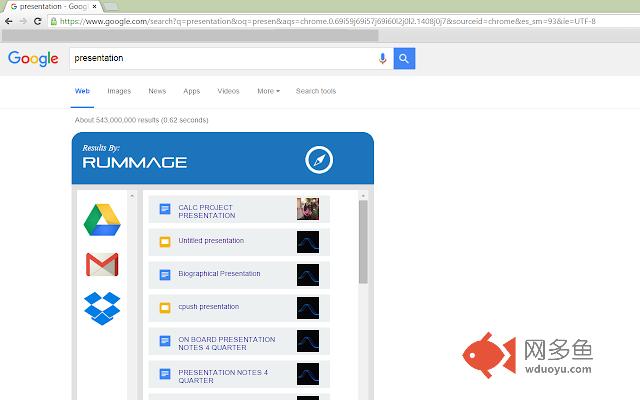This screenshot has height=400, width=640.
Task: Switch to the Web tab
Action: pos(82,91)
